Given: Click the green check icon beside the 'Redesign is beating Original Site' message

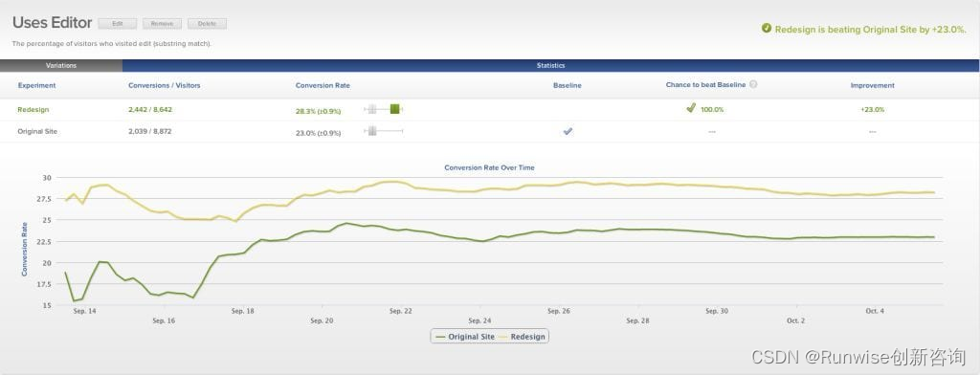Looking at the screenshot, I should point(767,28).
